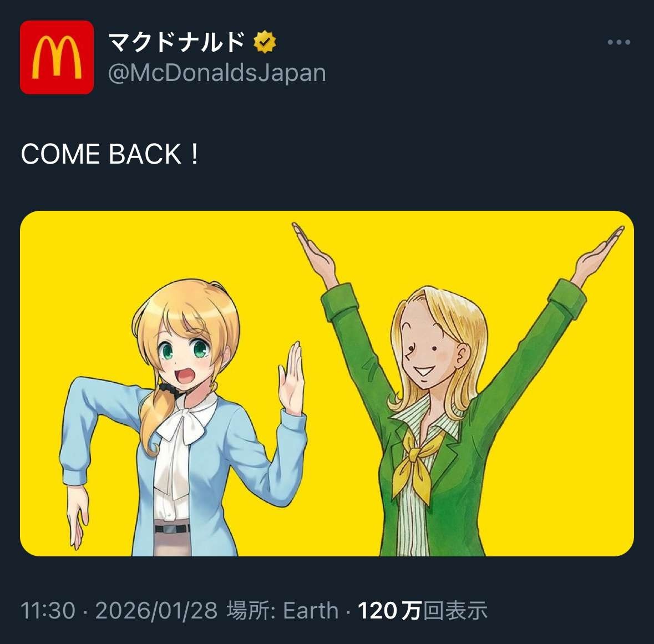The height and width of the screenshot is (644, 654).
Task: Open the attached yellow illustration image
Action: (327, 383)
